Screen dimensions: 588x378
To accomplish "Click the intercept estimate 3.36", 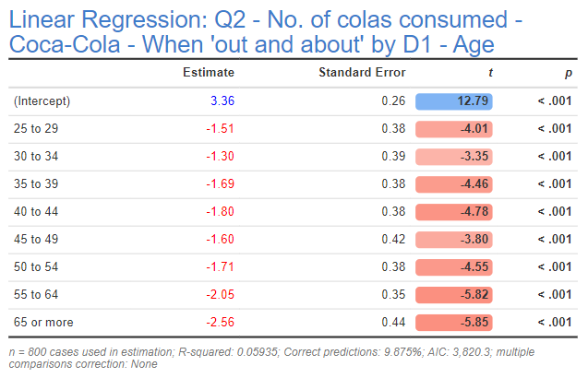I will coord(222,101).
